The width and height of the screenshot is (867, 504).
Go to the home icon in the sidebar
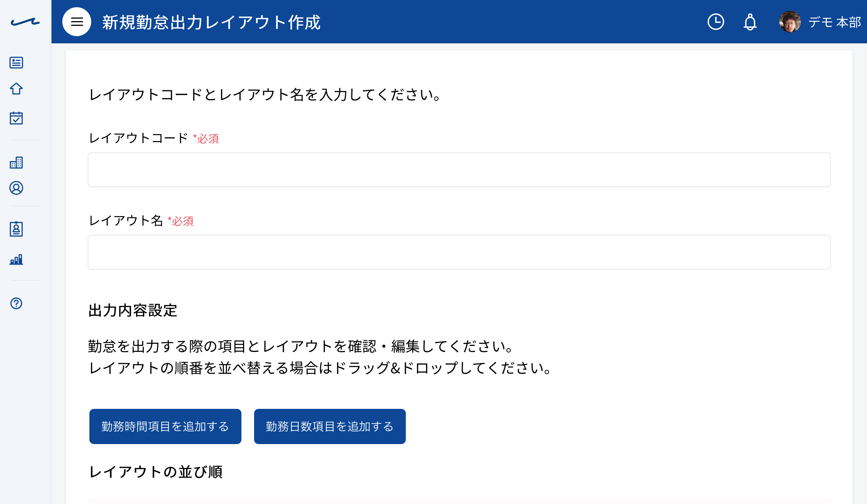point(16,89)
